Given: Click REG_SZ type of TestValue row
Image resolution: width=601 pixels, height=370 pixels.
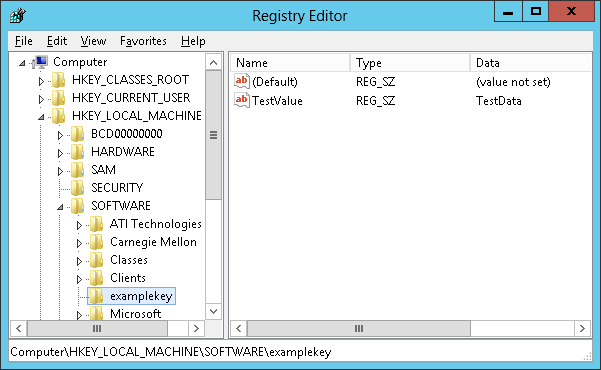Looking at the screenshot, I should coord(376,101).
